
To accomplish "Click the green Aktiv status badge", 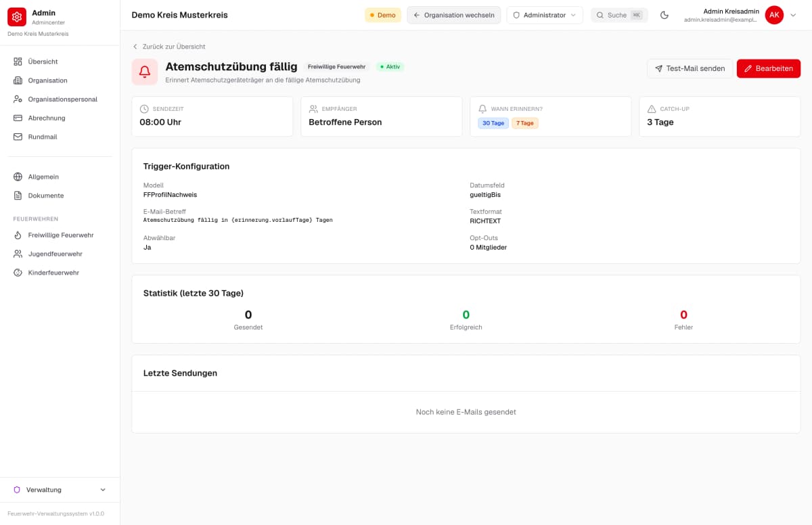I will coord(390,67).
